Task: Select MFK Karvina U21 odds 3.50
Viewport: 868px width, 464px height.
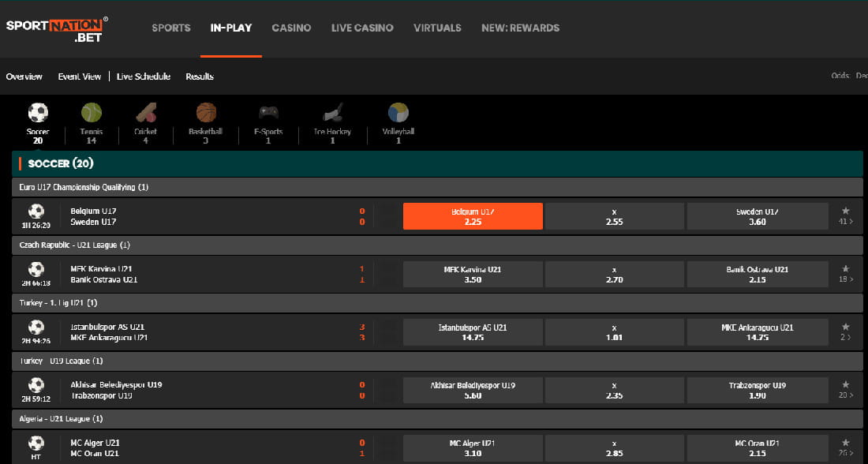Action: 473,274
